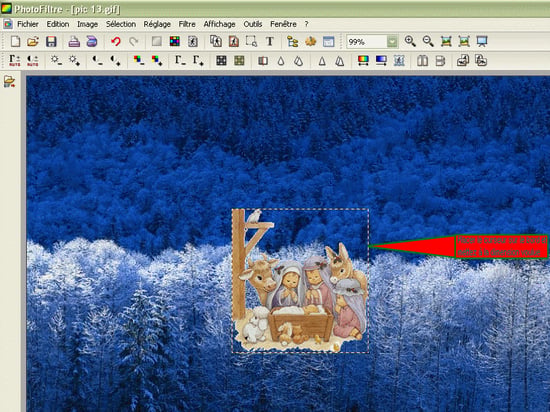Open the image size tool
Image resolution: width=550 pixels, height=412 pixels.
coord(216,42)
